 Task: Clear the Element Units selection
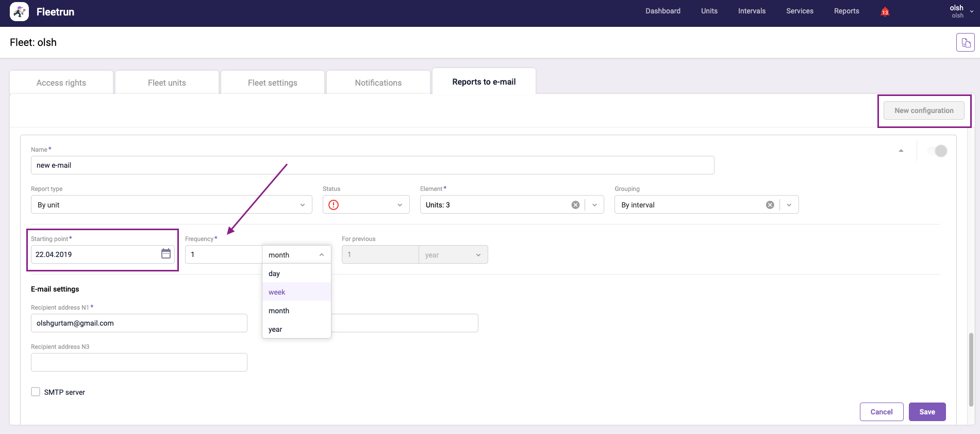coord(575,205)
